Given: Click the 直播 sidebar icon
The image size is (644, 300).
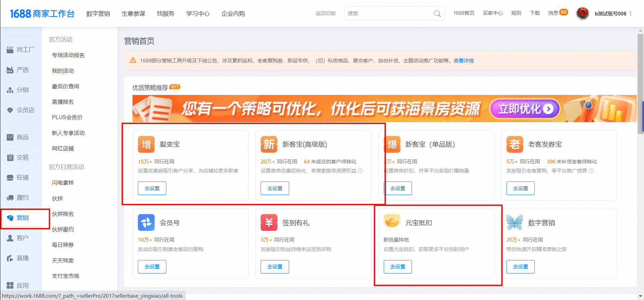Looking at the screenshot, I should coord(10,258).
